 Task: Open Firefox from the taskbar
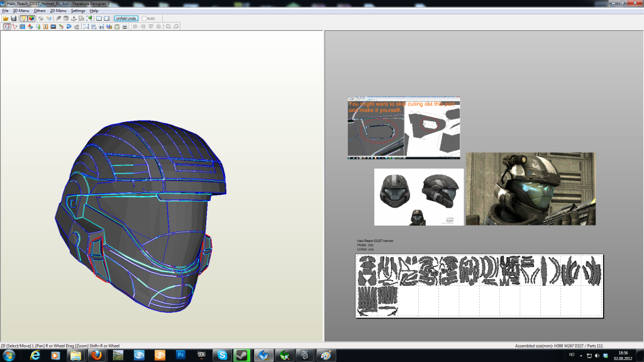pyautogui.click(x=97, y=356)
